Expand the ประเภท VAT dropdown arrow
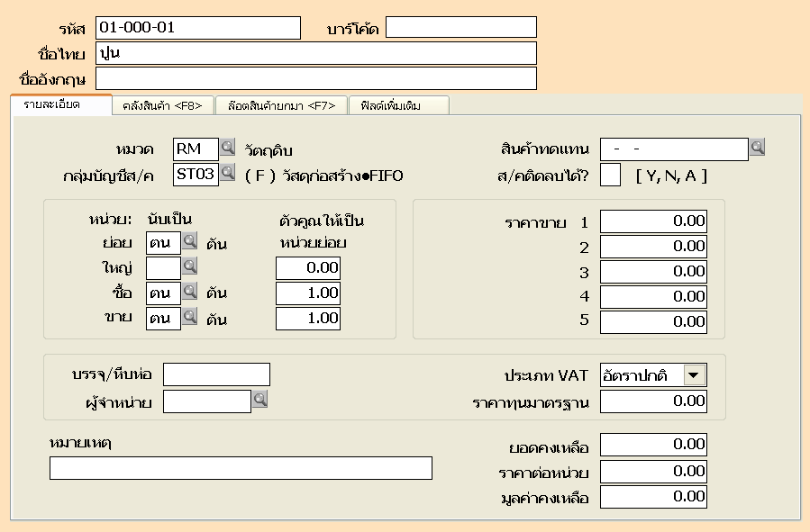This screenshot has height=532, width=810. point(694,374)
